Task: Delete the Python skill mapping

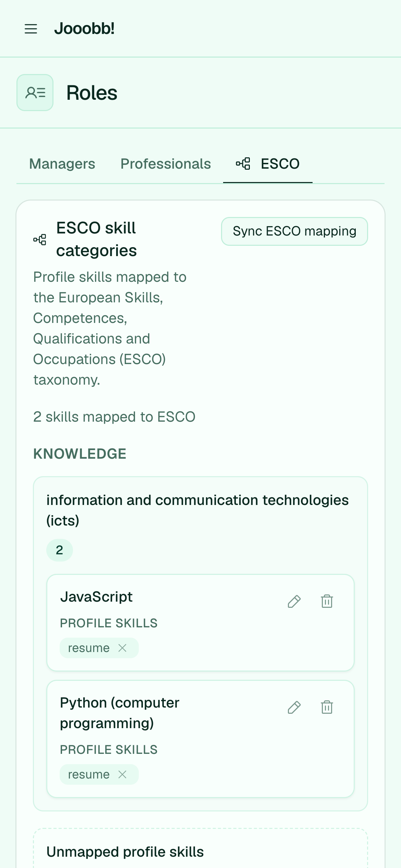Action: 327,708
